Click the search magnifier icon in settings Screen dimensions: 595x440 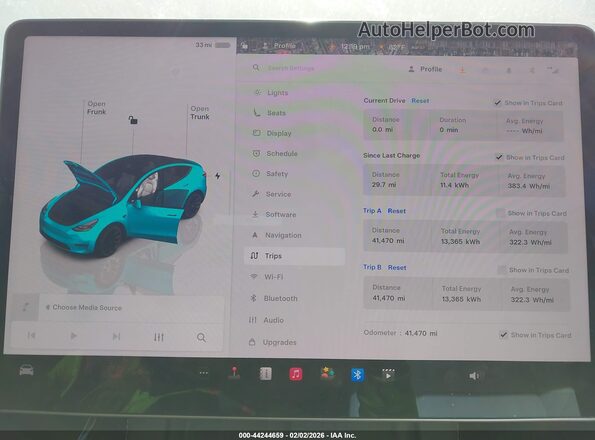coord(256,68)
